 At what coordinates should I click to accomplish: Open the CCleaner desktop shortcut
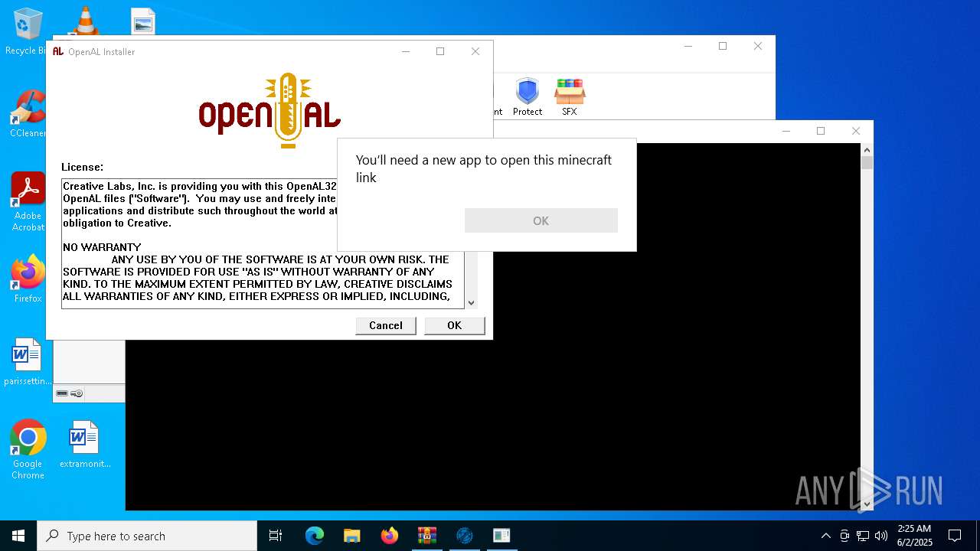pyautogui.click(x=28, y=114)
